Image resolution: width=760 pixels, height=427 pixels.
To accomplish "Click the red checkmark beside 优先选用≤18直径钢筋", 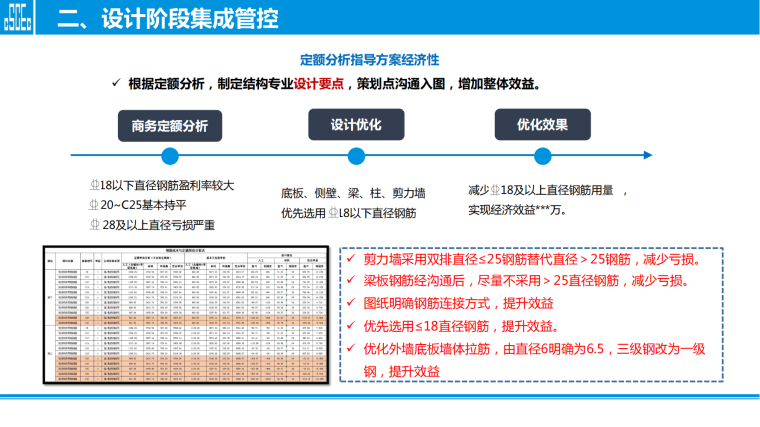I will [348, 326].
